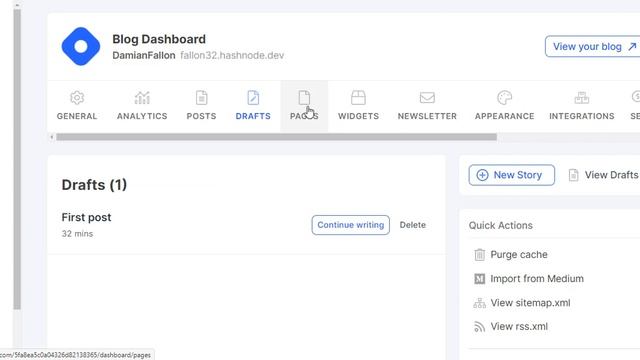Click the Drafts (1) heading
This screenshot has width=640, height=360.
[94, 185]
